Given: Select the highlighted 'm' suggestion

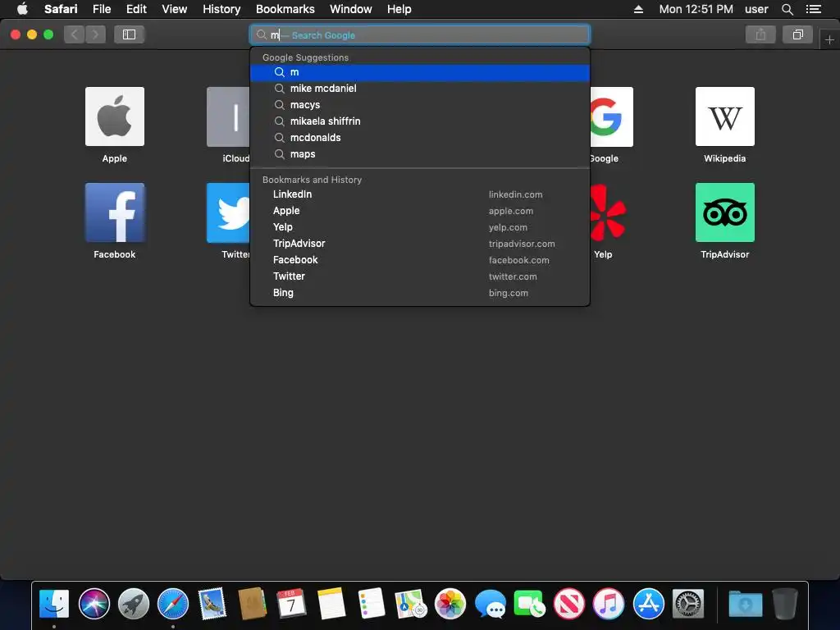Looking at the screenshot, I should tap(420, 72).
